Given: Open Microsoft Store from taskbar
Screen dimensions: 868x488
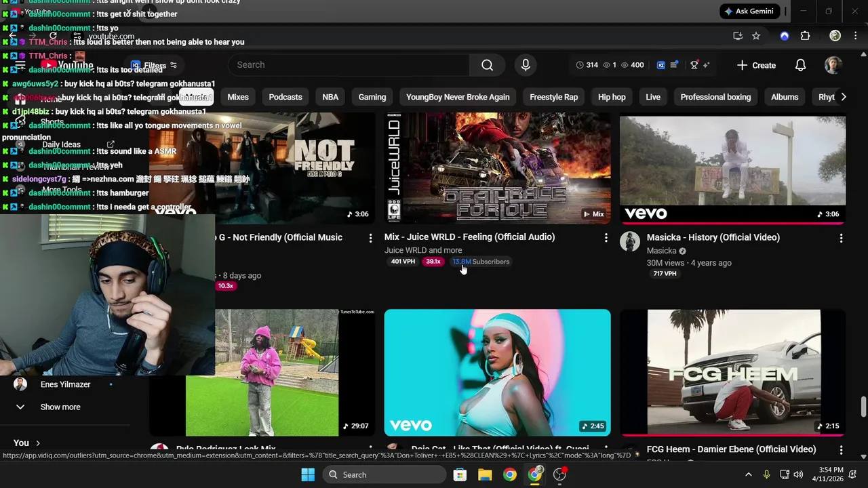Looking at the screenshot, I should coord(460,474).
